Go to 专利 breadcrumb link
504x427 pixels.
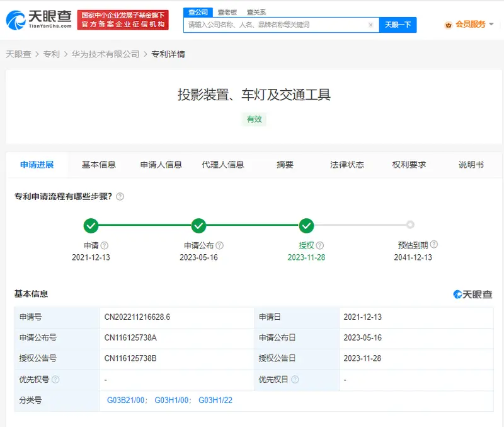tap(52, 54)
